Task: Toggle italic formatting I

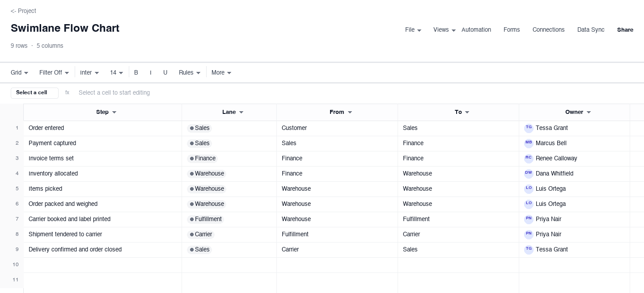Action: [x=150, y=73]
